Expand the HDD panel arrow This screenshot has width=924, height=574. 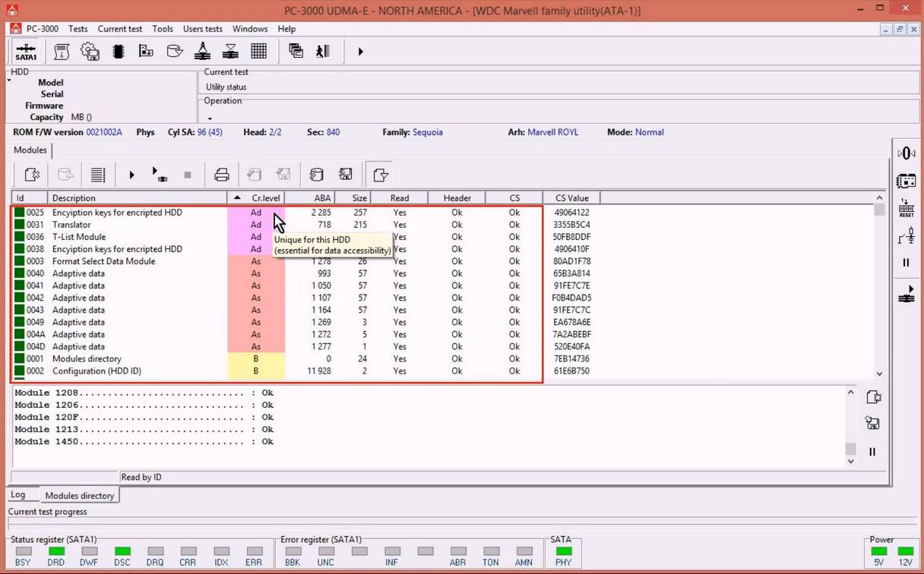pos(9,80)
